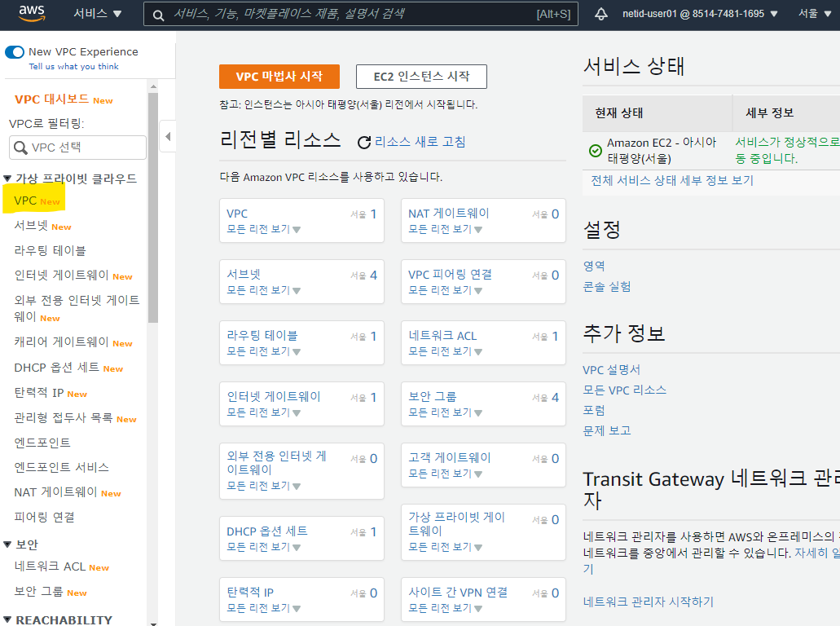This screenshot has height=626, width=840.
Task: Click the sidebar vertical scrollbar thumb
Action: tap(153, 207)
